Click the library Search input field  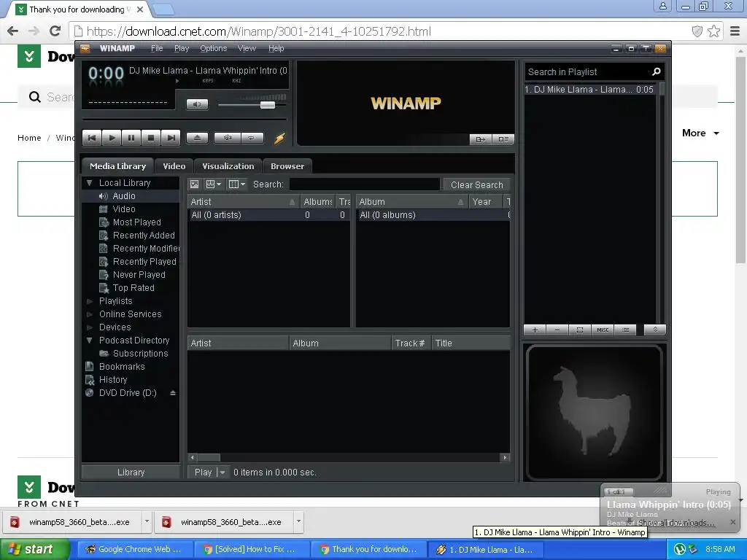click(x=365, y=184)
